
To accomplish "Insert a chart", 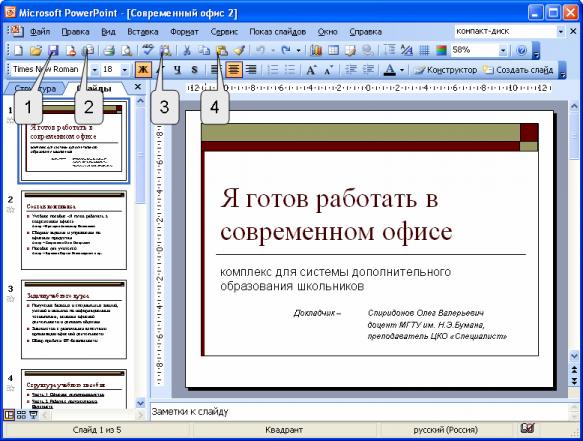I will [x=316, y=50].
